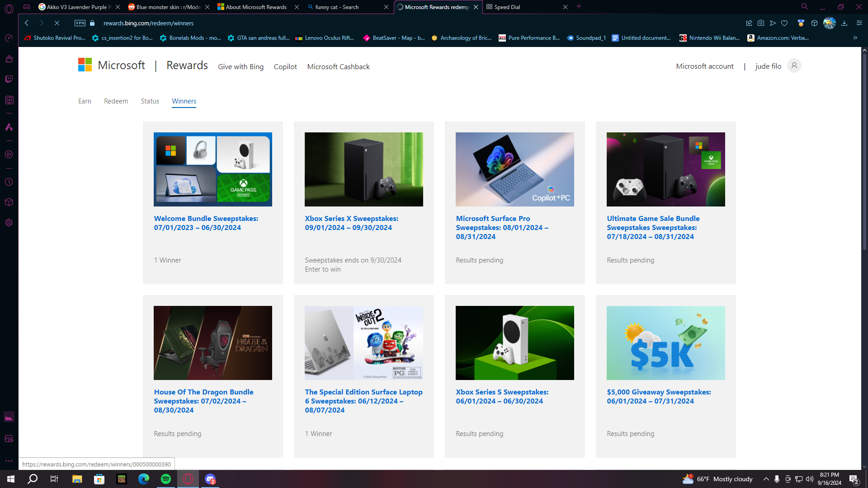Switch to the Redeem tab
The image size is (868, 488).
116,101
